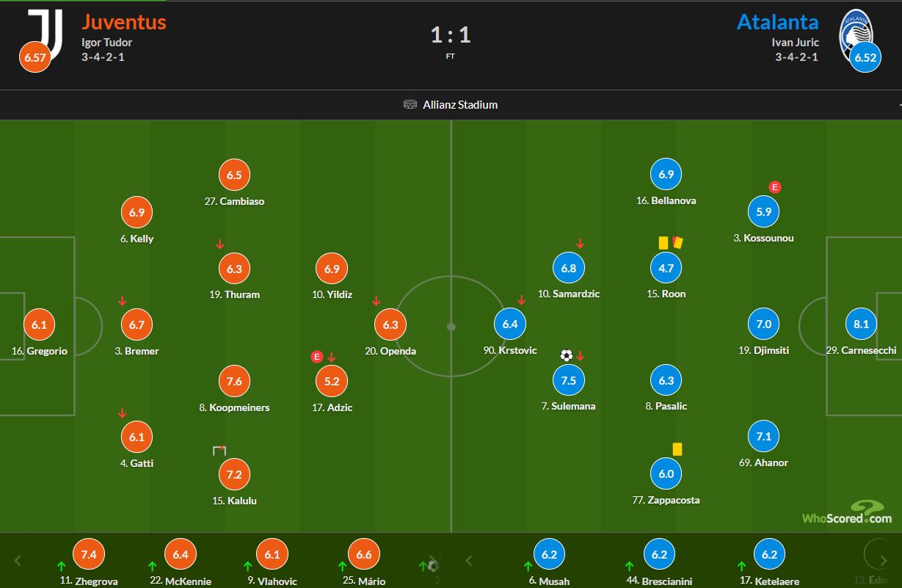Image resolution: width=902 pixels, height=588 pixels.
Task: Select Koopmeiners' 7.6 rating circle
Action: (x=234, y=381)
